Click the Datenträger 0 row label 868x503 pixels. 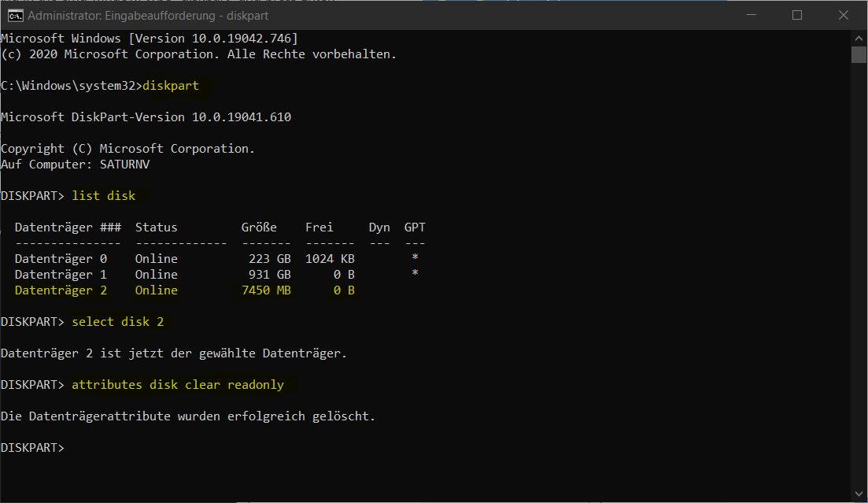(x=61, y=258)
